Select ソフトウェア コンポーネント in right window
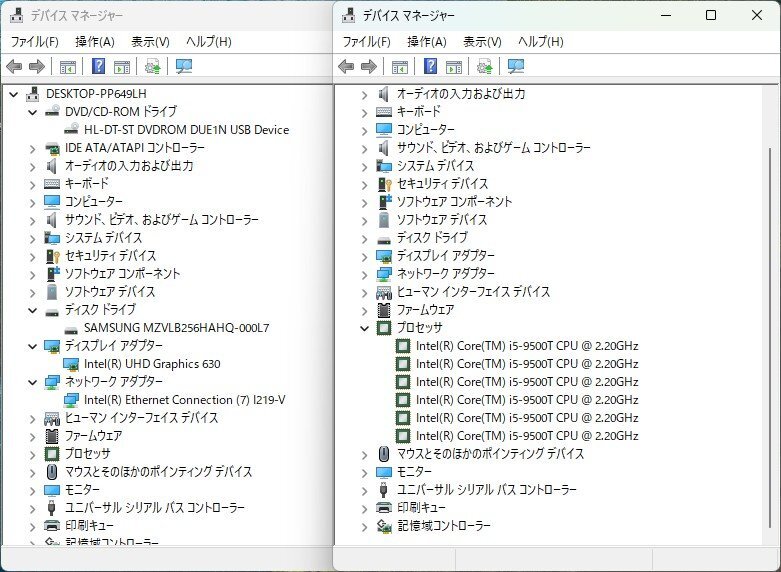 tap(454, 202)
